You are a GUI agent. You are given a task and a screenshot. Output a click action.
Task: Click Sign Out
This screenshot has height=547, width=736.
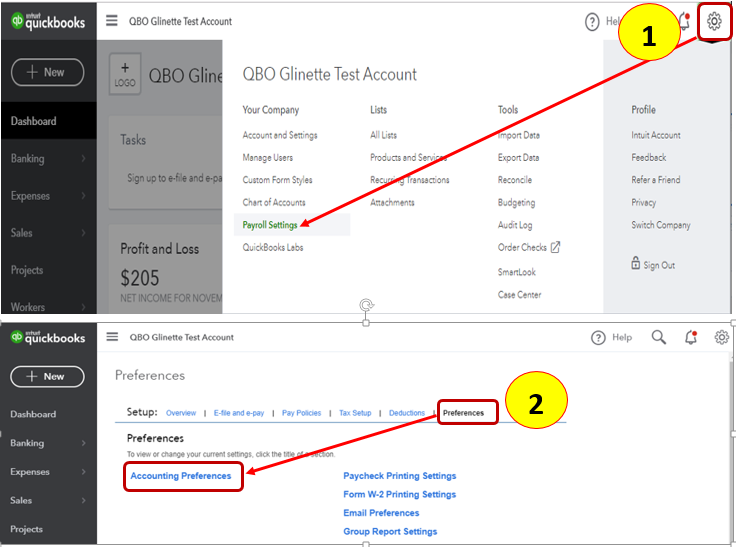pos(659,265)
